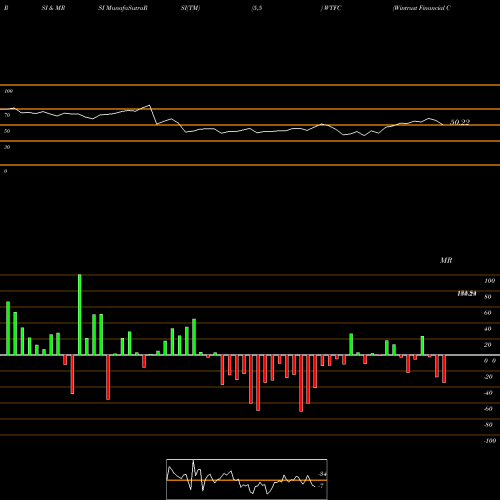
Task: Click the '60' label on the MR axis
Action: coord(488,313)
